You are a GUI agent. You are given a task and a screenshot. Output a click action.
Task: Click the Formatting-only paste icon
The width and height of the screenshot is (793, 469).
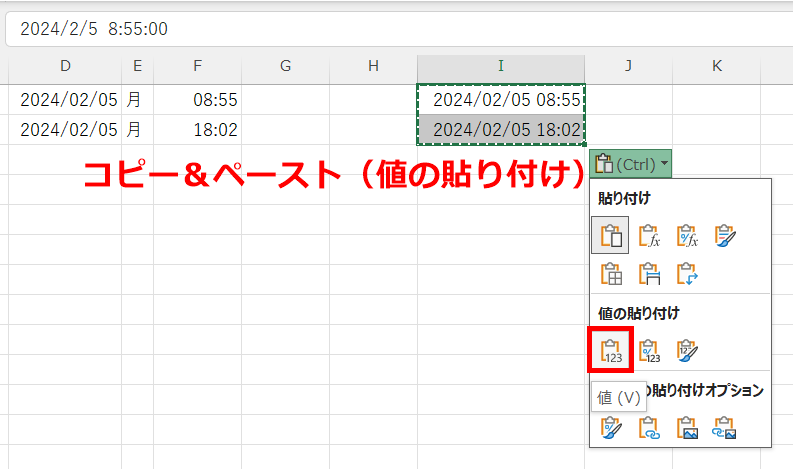(x=610, y=427)
